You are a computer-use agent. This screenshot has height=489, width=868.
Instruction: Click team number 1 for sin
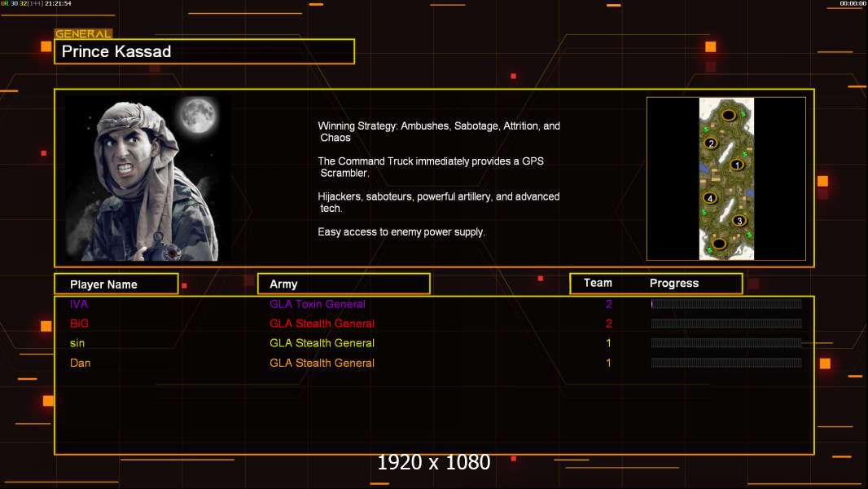tap(608, 343)
